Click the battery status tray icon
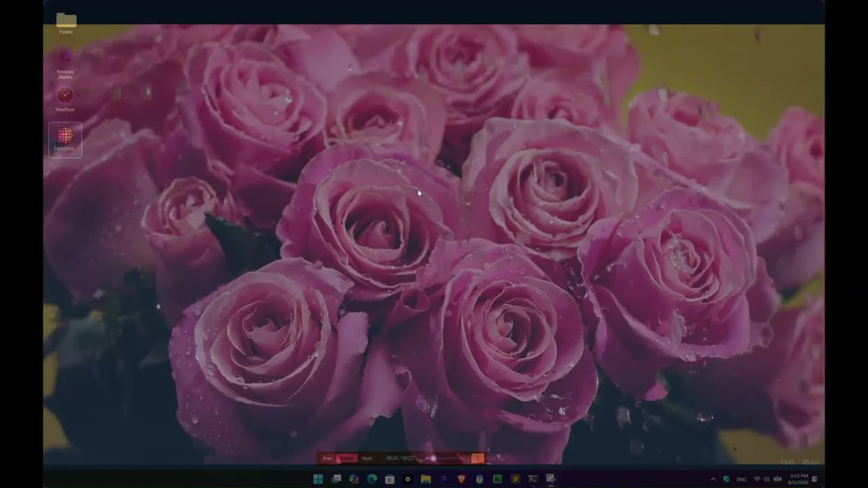The width and height of the screenshot is (868, 488). (x=777, y=479)
